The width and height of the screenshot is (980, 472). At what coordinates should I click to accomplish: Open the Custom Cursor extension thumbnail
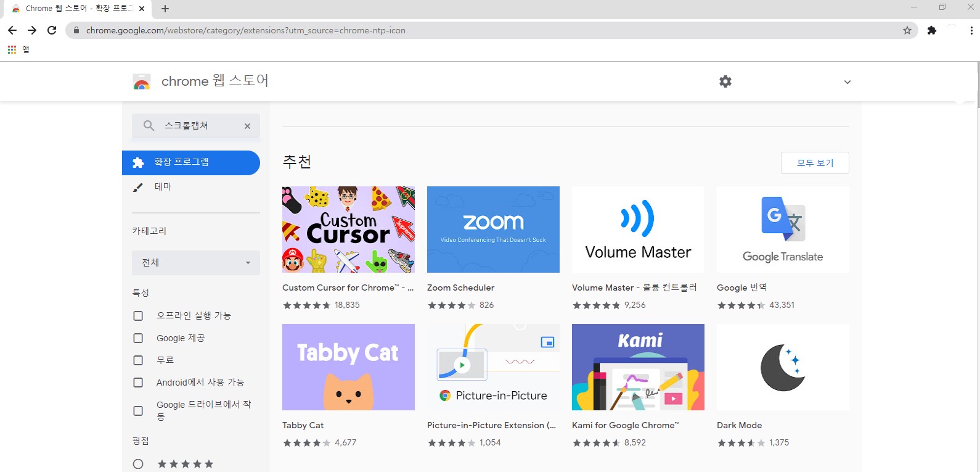pyautogui.click(x=348, y=230)
